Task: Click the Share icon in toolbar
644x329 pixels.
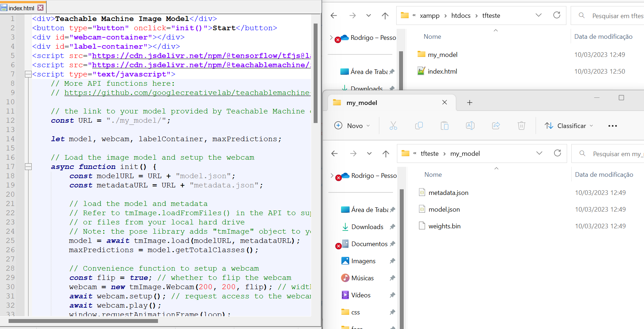Action: (x=496, y=126)
